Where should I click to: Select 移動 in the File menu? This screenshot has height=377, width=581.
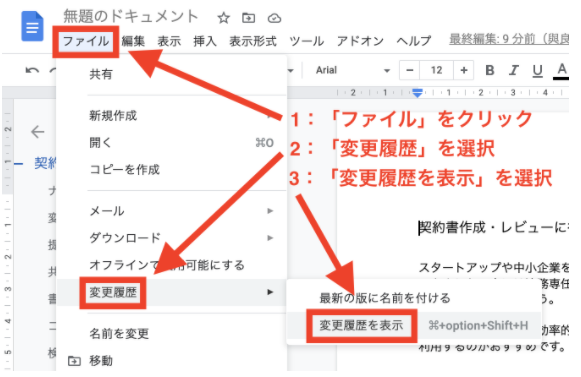(x=172, y=361)
